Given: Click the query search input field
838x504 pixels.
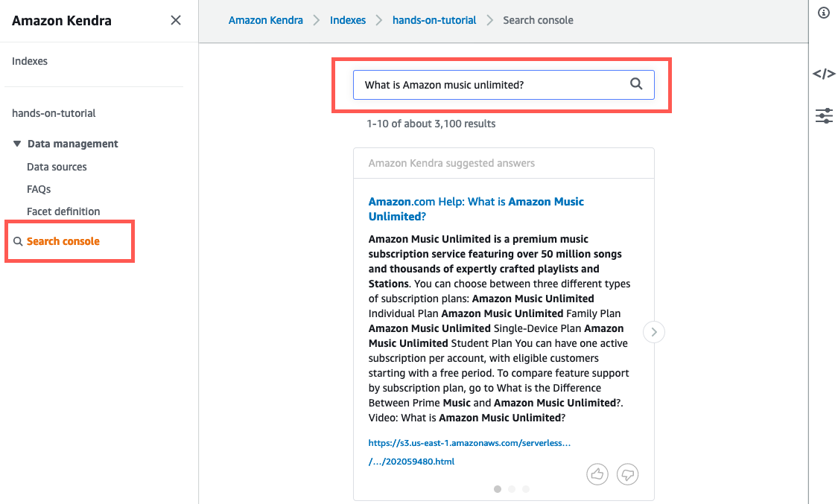Looking at the screenshot, I should [x=492, y=85].
